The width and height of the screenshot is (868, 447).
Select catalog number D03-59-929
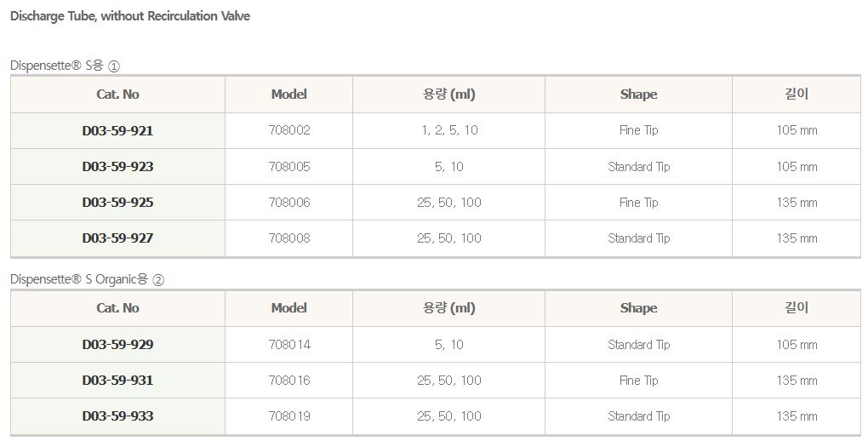(x=117, y=345)
